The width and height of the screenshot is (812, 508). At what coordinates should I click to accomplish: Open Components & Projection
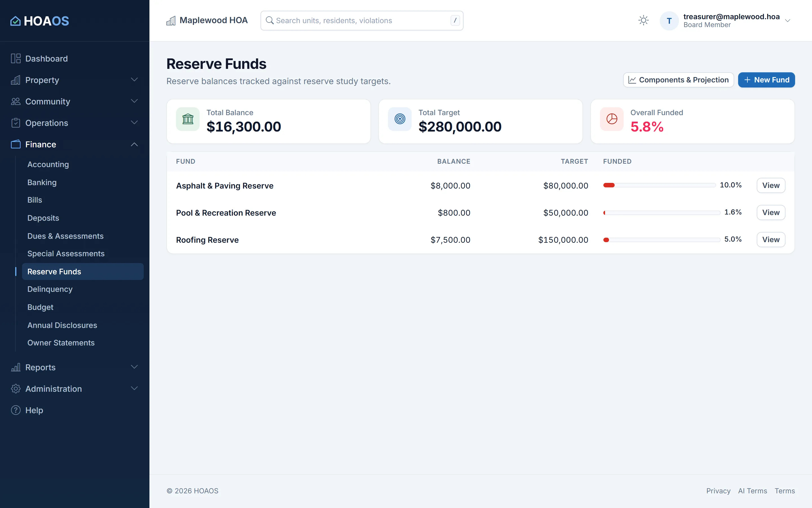[678, 80]
